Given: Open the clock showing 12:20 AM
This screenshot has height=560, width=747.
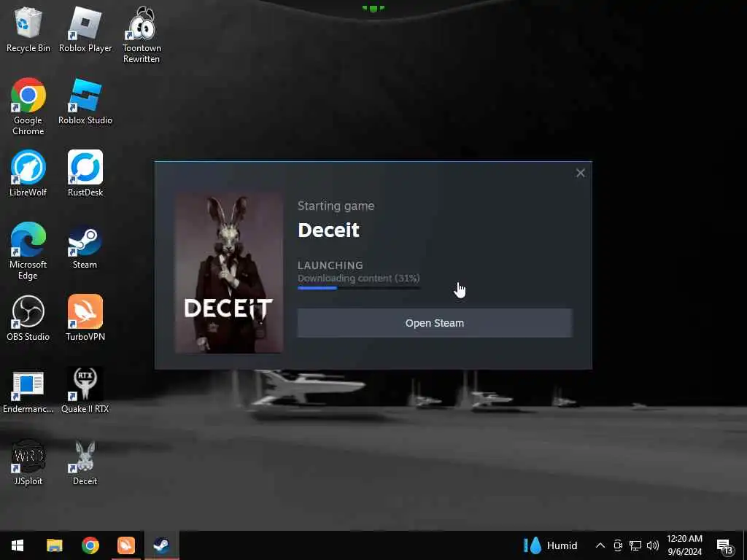Looking at the screenshot, I should point(684,545).
